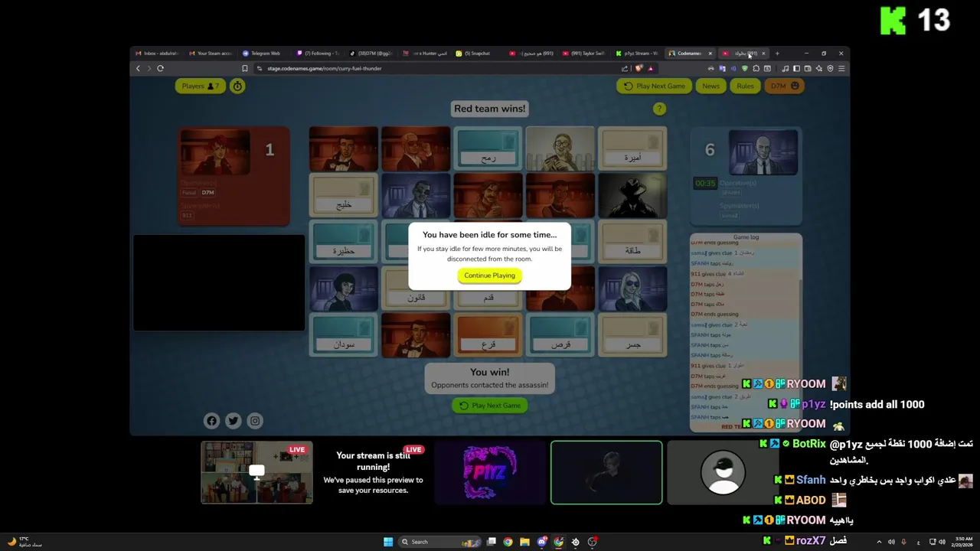This screenshot has height=551, width=980.
Task: Click the red team agent portrait
Action: point(215,152)
